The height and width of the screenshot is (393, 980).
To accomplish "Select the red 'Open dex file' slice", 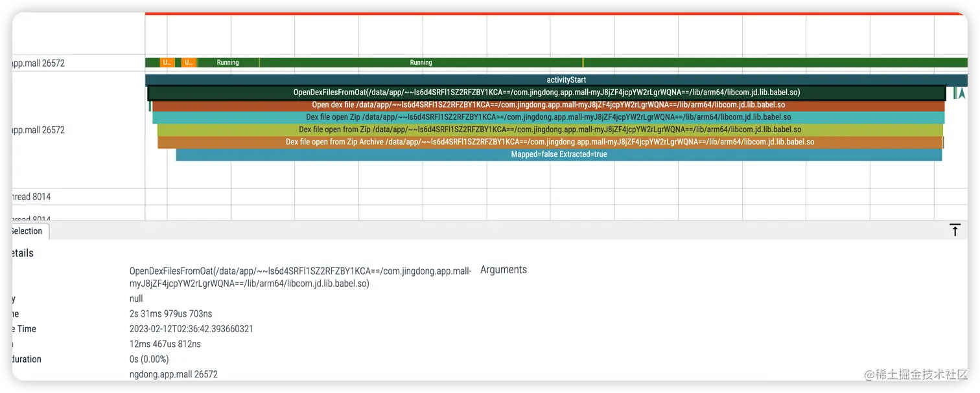I will coord(548,105).
